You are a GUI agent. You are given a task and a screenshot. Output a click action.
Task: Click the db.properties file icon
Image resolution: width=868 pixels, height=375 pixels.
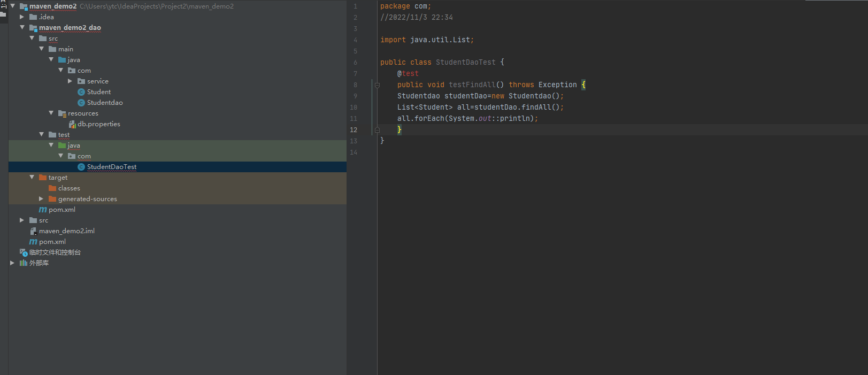(72, 124)
